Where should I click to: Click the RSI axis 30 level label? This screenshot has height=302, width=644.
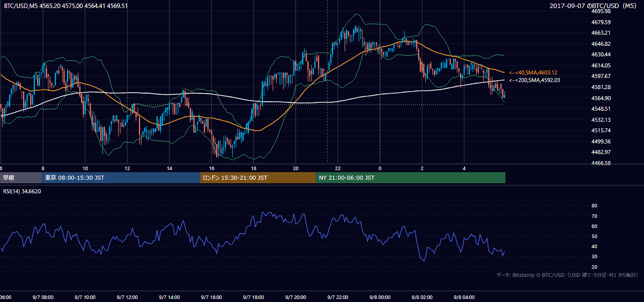tap(594, 257)
